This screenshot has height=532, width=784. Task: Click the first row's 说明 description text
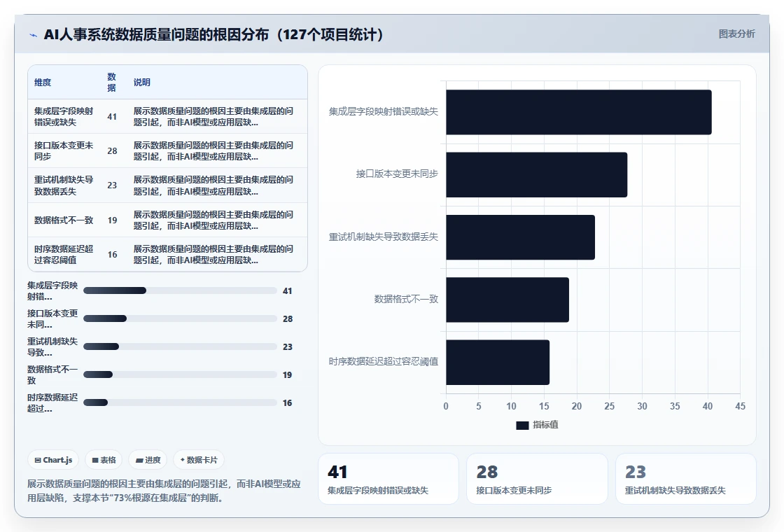click(x=213, y=116)
